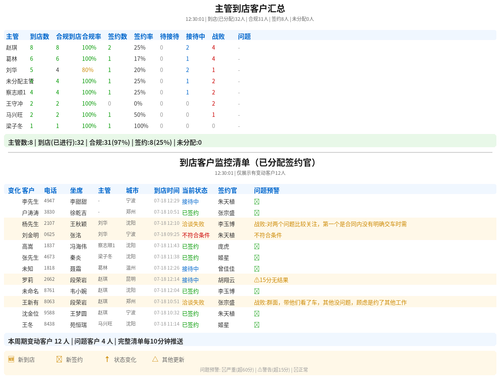
Task: Click the 其他更新 triangle legend icon
Action: 155,359
